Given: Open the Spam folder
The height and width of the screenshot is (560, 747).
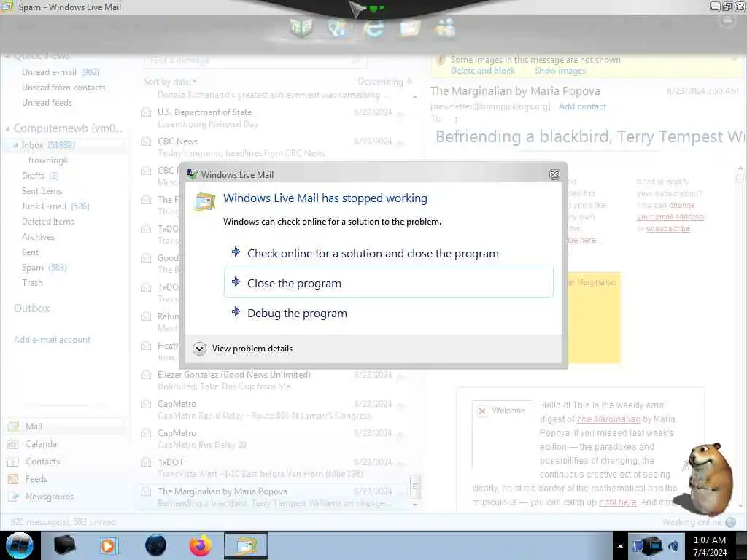Looking at the screenshot, I should pyautogui.click(x=44, y=268).
